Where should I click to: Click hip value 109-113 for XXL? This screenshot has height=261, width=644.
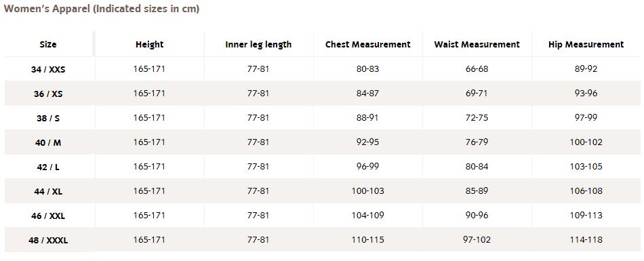[x=586, y=215]
